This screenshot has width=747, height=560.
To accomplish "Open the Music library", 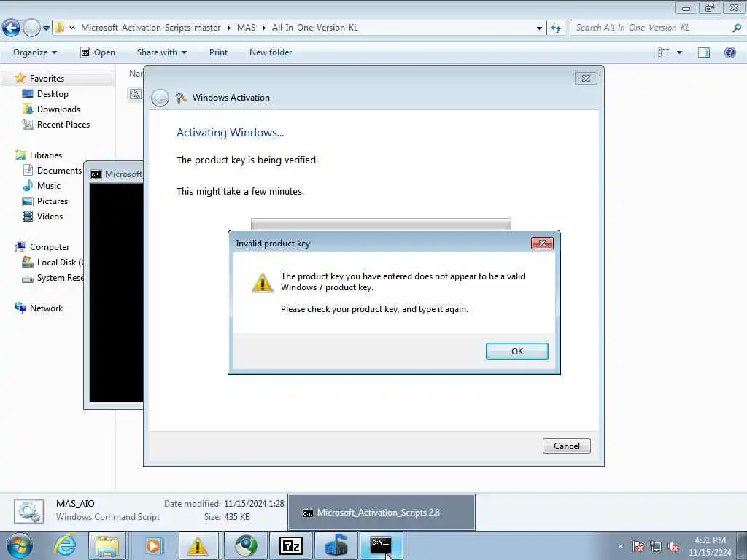I will pyautogui.click(x=49, y=186).
